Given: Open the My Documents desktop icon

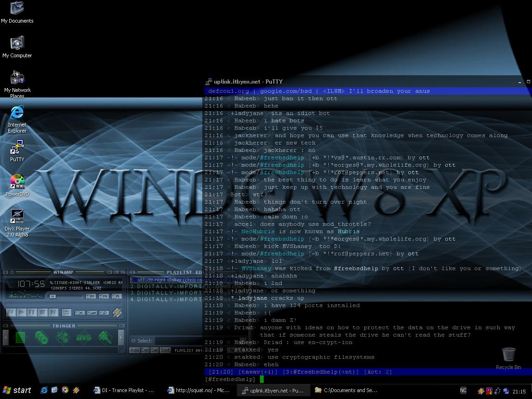Looking at the screenshot, I should [x=17, y=12].
